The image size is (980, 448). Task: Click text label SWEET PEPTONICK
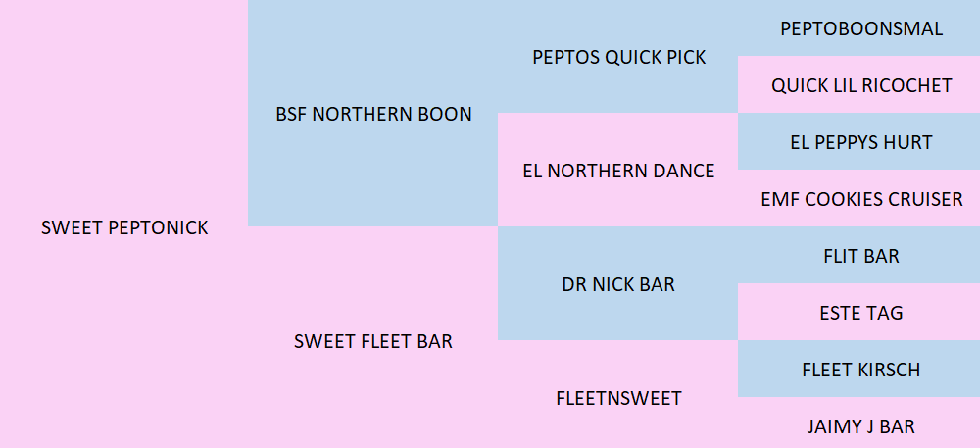(x=124, y=227)
